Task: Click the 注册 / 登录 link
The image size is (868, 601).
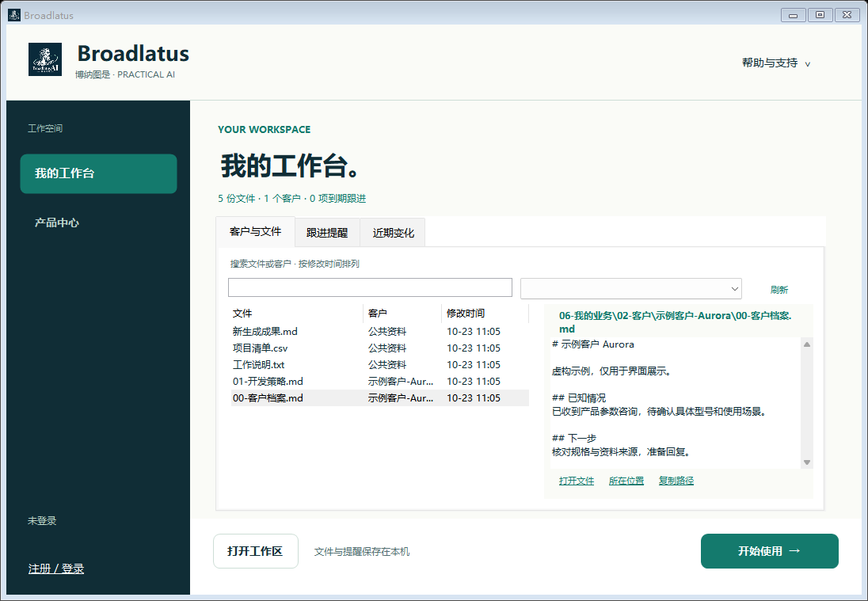Action: click(56, 569)
